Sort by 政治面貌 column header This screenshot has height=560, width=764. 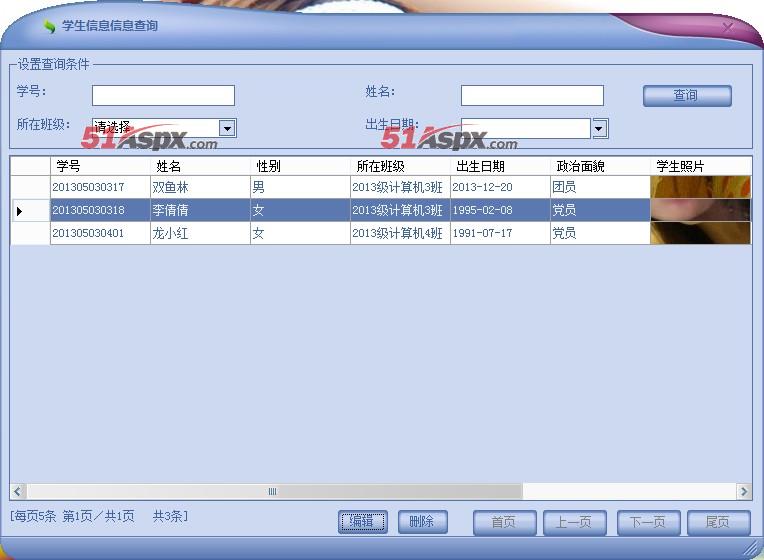(x=600, y=166)
